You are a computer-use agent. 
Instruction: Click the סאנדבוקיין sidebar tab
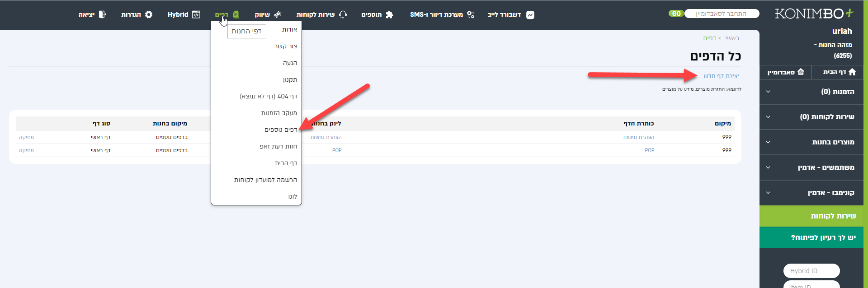pos(785,72)
